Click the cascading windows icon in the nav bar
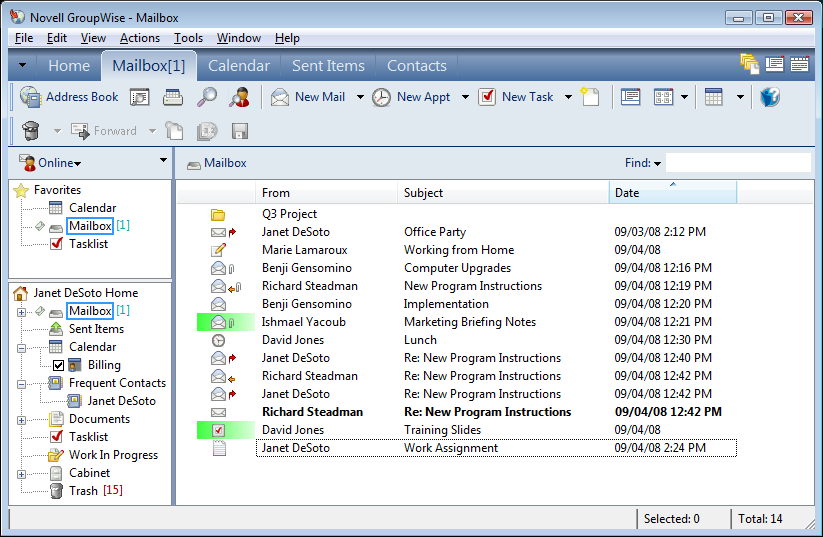 [750, 65]
